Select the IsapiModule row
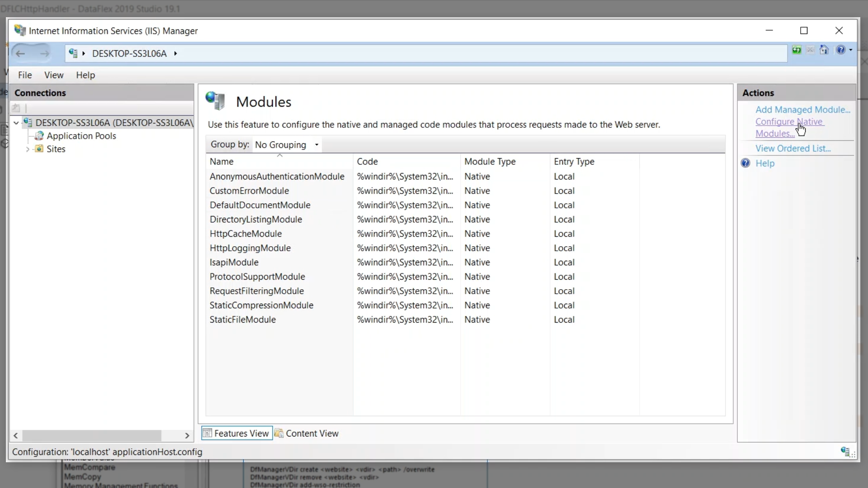868x488 pixels. click(234, 263)
